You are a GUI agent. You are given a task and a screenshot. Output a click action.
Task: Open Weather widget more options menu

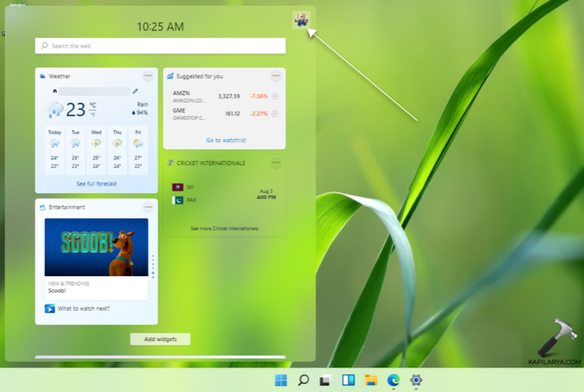(147, 76)
